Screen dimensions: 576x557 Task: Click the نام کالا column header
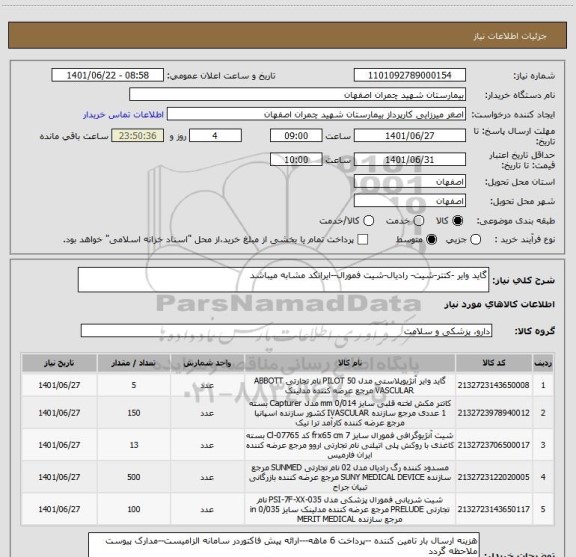pyautogui.click(x=350, y=363)
